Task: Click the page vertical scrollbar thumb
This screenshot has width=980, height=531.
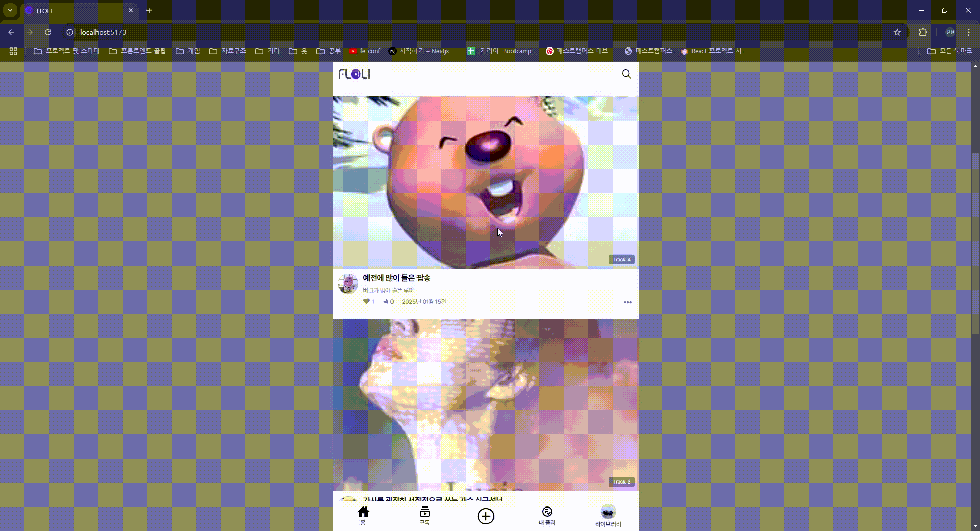Action: click(975, 244)
